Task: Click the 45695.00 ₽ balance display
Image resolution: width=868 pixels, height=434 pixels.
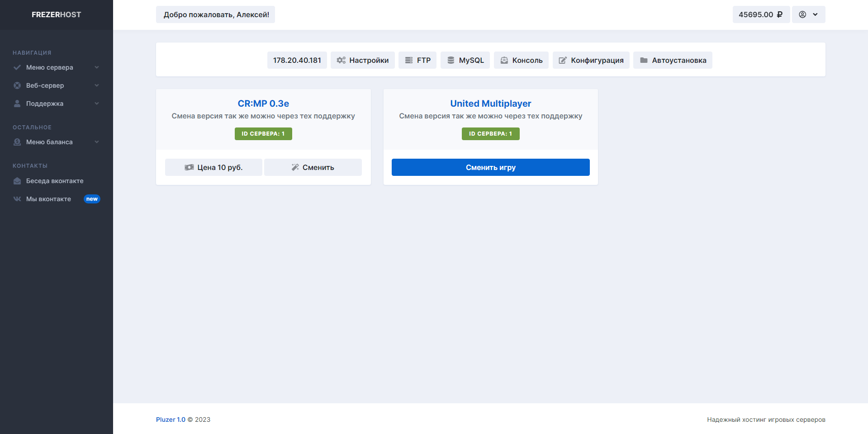Action: [761, 14]
